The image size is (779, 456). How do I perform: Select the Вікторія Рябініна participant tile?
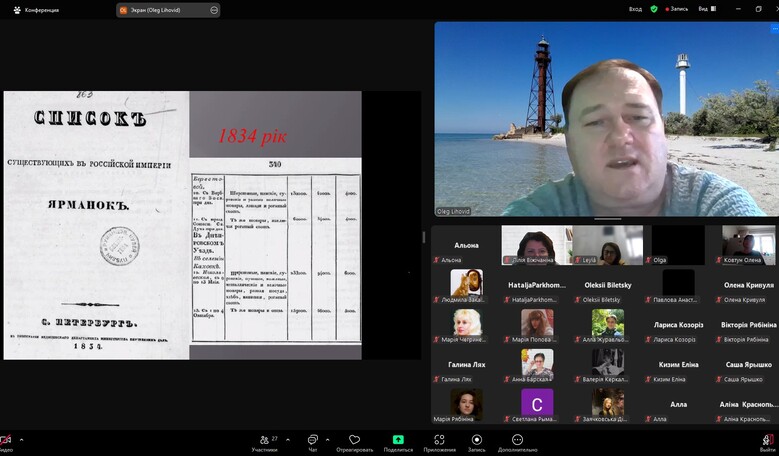(x=748, y=325)
